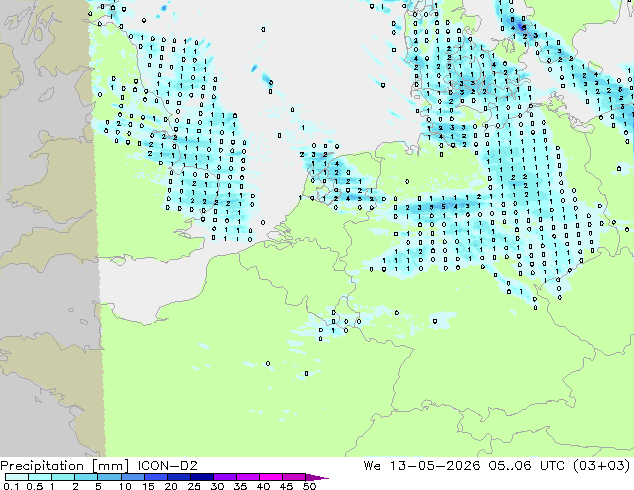Click the "Precipitation [mm]" title label
The height and width of the screenshot is (490, 634).
pyautogui.click(x=65, y=466)
